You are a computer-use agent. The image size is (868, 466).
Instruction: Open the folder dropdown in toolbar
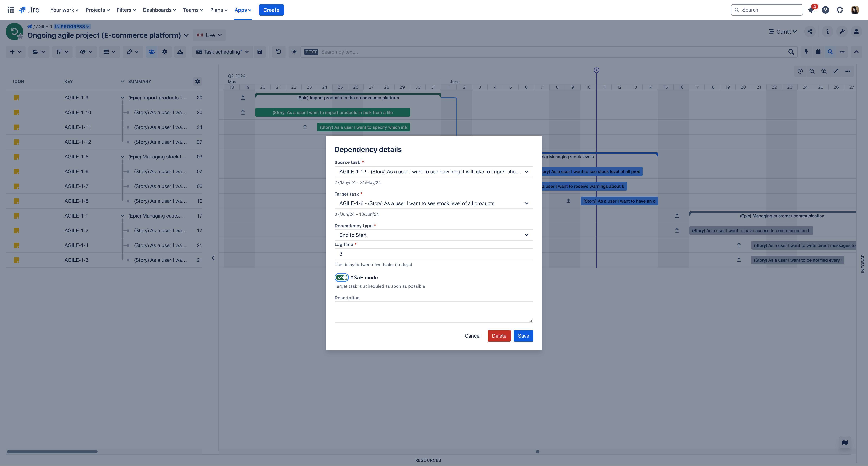38,52
